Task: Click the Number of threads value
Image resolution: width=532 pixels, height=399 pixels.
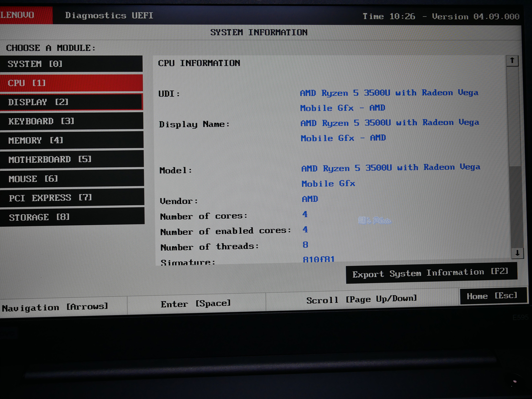Action: tap(305, 245)
